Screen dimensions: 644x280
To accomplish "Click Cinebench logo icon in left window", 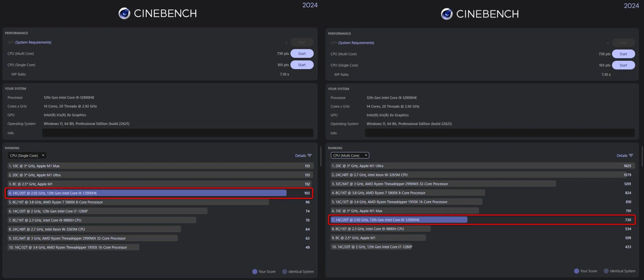I will (x=124, y=13).
